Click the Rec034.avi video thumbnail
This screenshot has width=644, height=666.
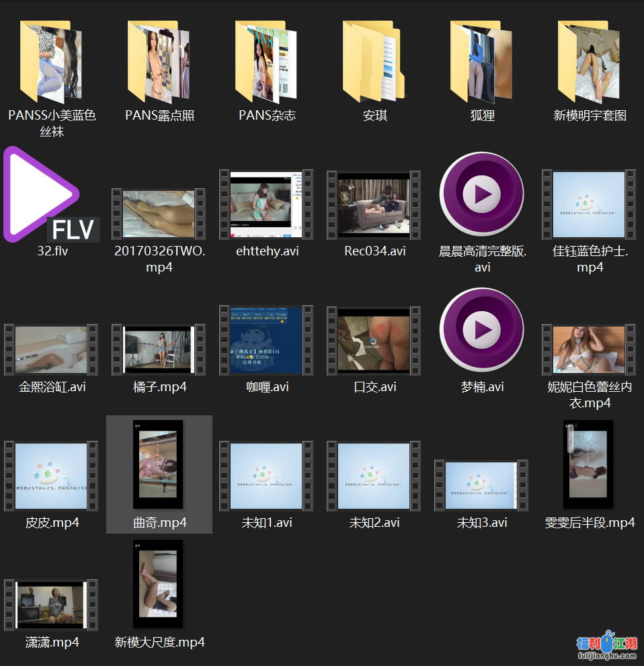pyautogui.click(x=374, y=204)
